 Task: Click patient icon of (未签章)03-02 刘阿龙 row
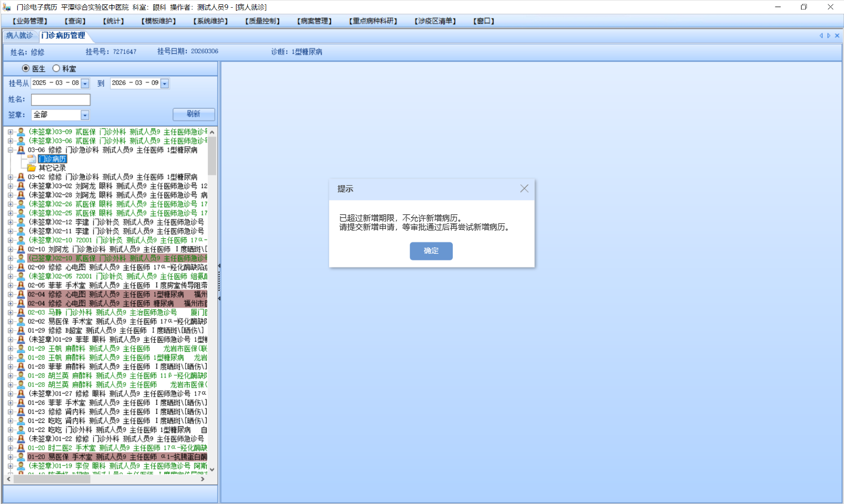point(21,186)
